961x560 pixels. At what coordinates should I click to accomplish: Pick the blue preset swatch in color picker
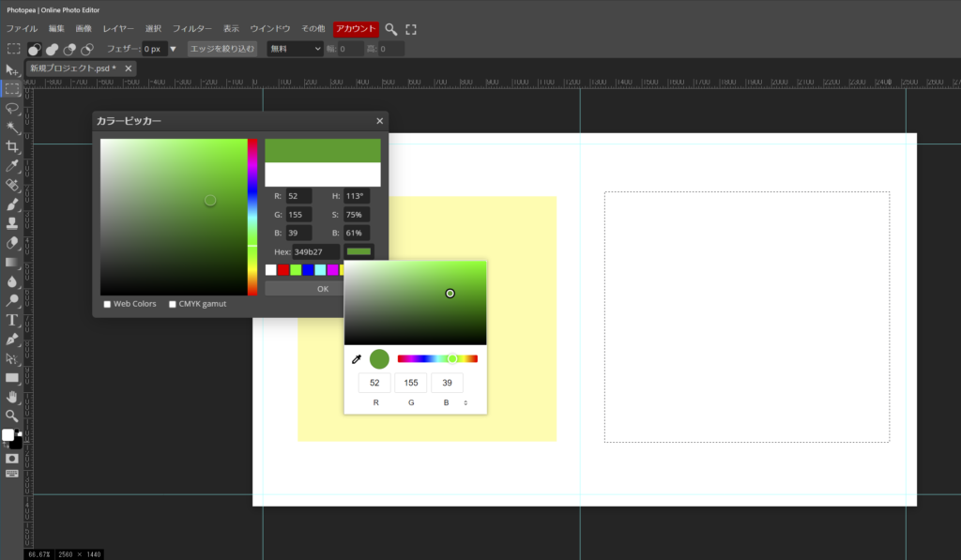[x=308, y=270]
